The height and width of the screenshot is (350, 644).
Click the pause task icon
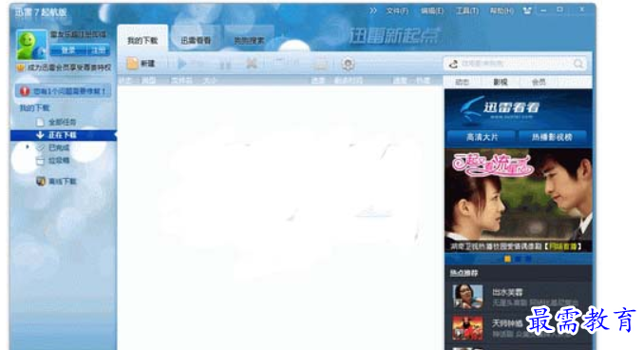225,64
